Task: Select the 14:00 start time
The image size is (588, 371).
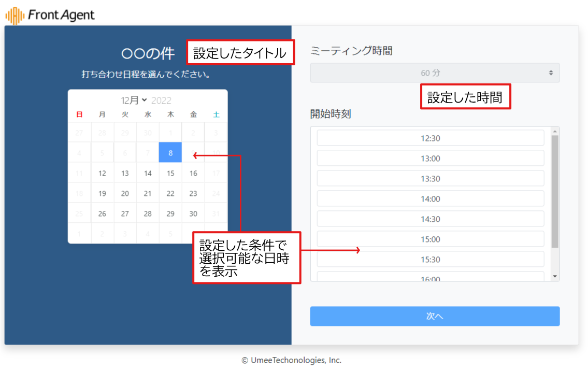Action: click(430, 199)
